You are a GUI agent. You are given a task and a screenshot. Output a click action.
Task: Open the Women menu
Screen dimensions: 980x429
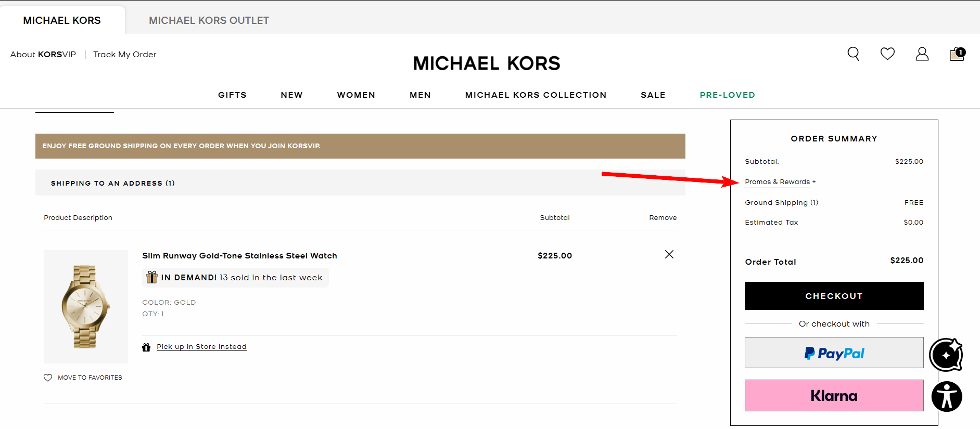tap(356, 95)
